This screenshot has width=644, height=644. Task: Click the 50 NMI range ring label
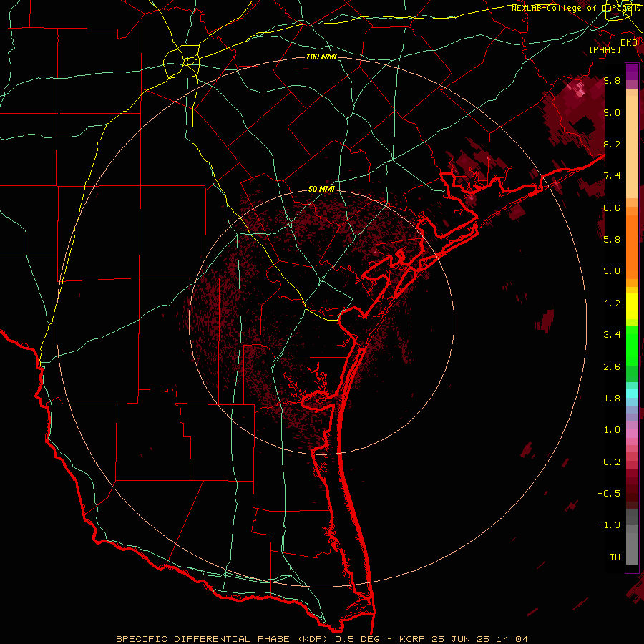click(x=321, y=189)
